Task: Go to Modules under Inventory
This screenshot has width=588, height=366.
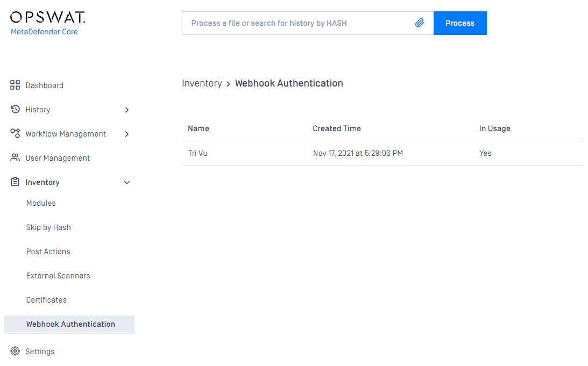Action: (x=41, y=203)
